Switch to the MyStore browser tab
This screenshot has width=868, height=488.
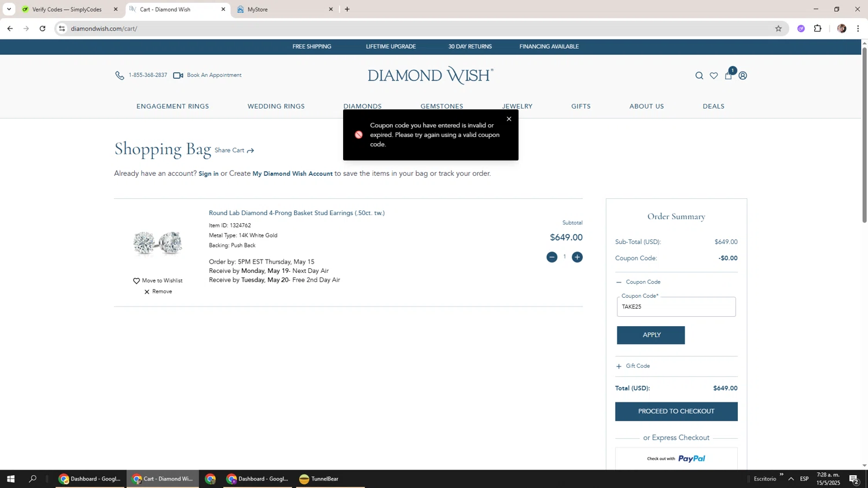[x=284, y=9]
